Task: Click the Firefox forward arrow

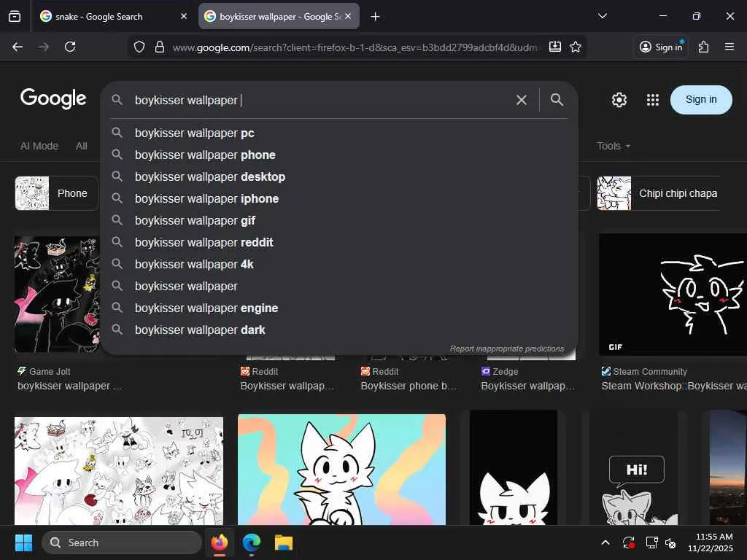Action: (43, 47)
